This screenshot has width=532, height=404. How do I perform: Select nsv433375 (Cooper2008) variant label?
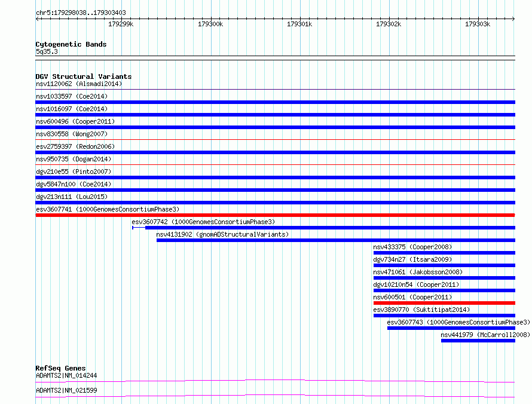[412, 247]
